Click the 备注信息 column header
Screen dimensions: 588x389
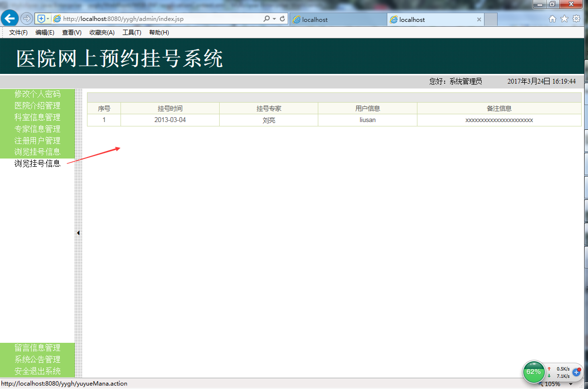[x=499, y=108]
